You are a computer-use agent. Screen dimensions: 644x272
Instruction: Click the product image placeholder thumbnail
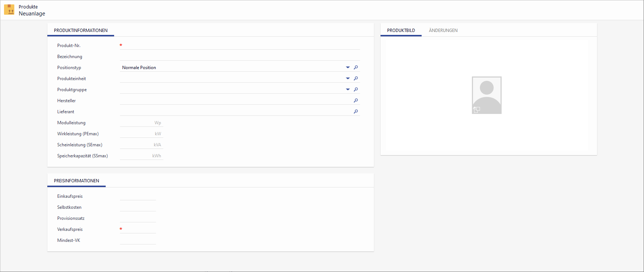coord(487,95)
